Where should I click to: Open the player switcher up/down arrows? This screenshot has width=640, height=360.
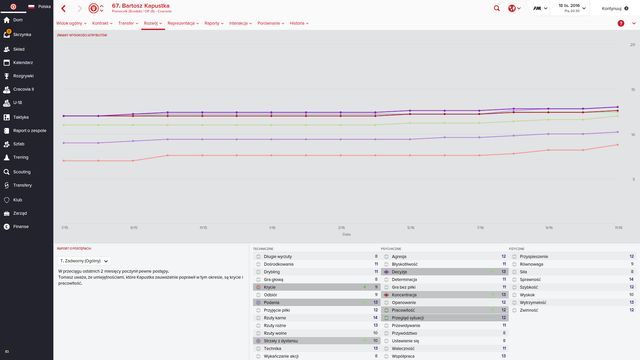tap(102, 8)
